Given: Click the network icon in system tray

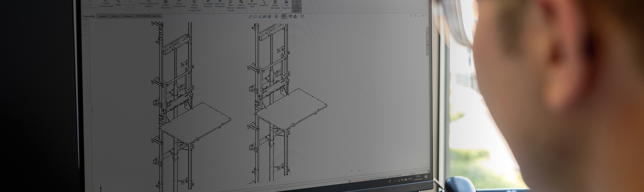Looking at the screenshot, I should point(399,180).
